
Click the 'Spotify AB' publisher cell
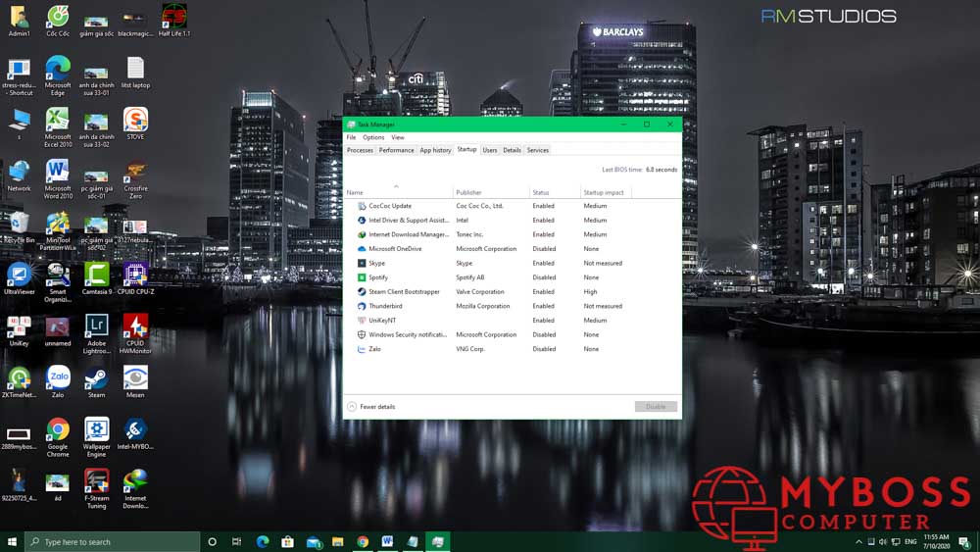470,277
